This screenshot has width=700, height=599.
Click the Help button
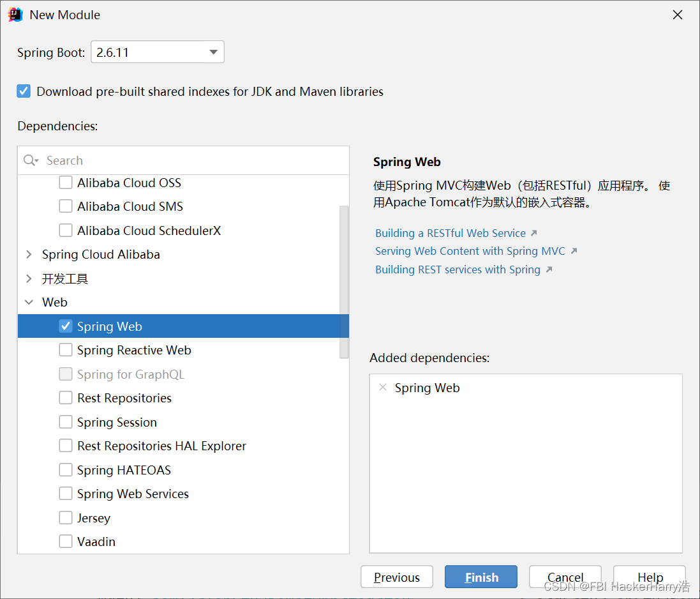pos(650,577)
